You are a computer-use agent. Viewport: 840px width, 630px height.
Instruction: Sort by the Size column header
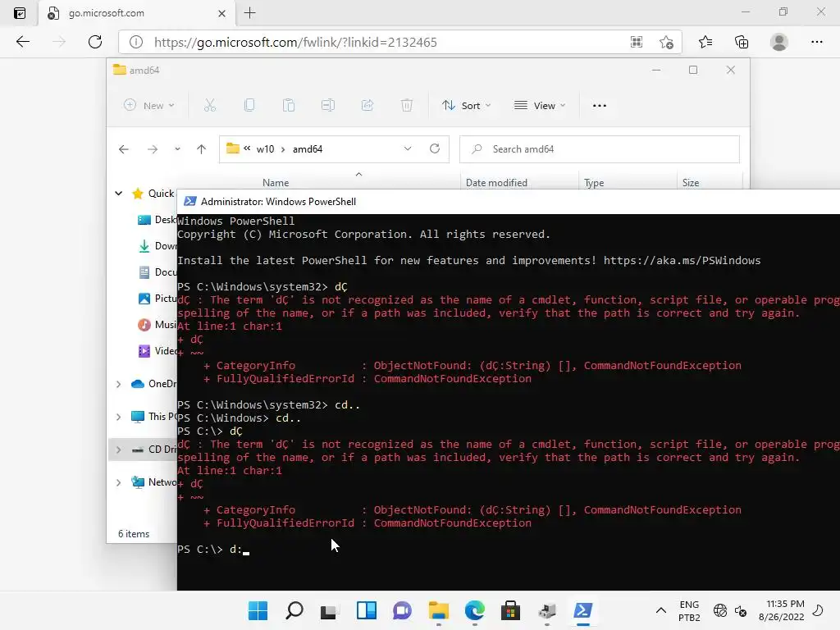click(691, 183)
